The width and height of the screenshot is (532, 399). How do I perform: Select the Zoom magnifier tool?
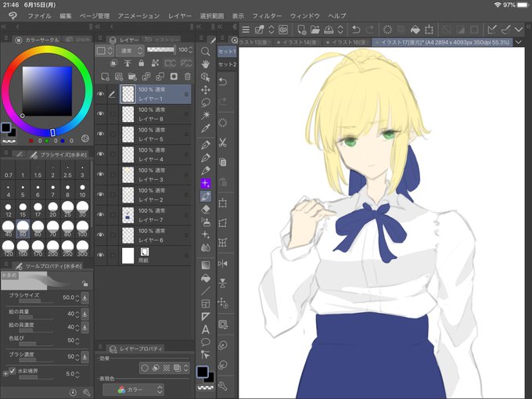(205, 51)
